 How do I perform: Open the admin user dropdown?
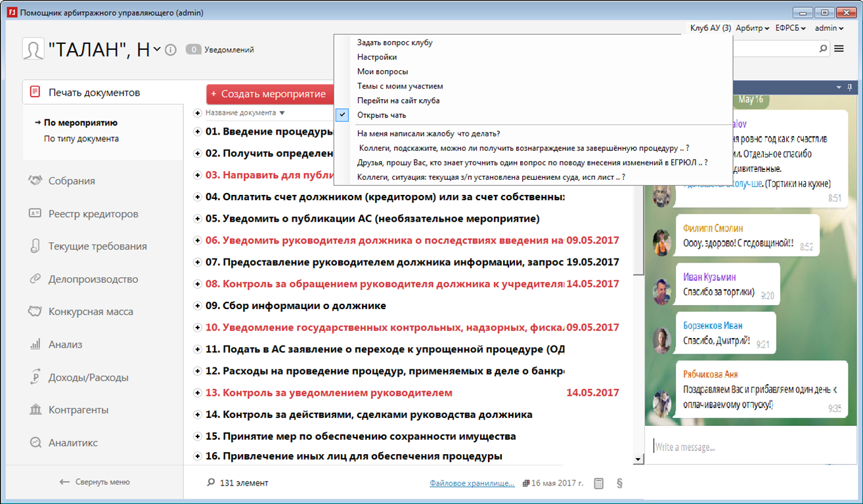pyautogui.click(x=829, y=28)
